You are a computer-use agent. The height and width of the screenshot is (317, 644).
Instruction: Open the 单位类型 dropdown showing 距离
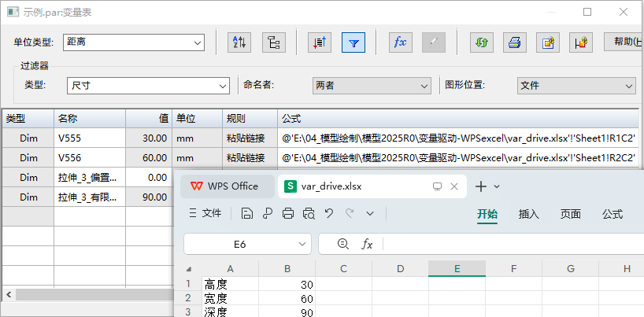(134, 42)
